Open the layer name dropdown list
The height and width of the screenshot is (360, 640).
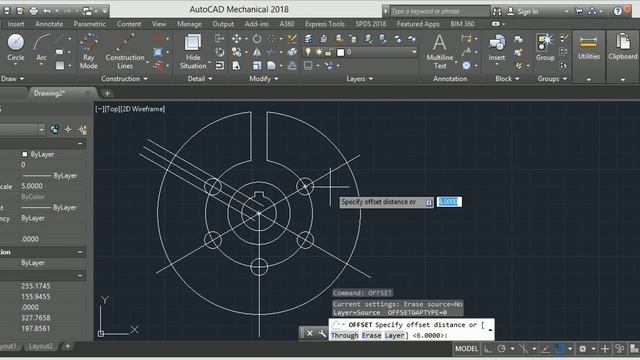coord(414,52)
